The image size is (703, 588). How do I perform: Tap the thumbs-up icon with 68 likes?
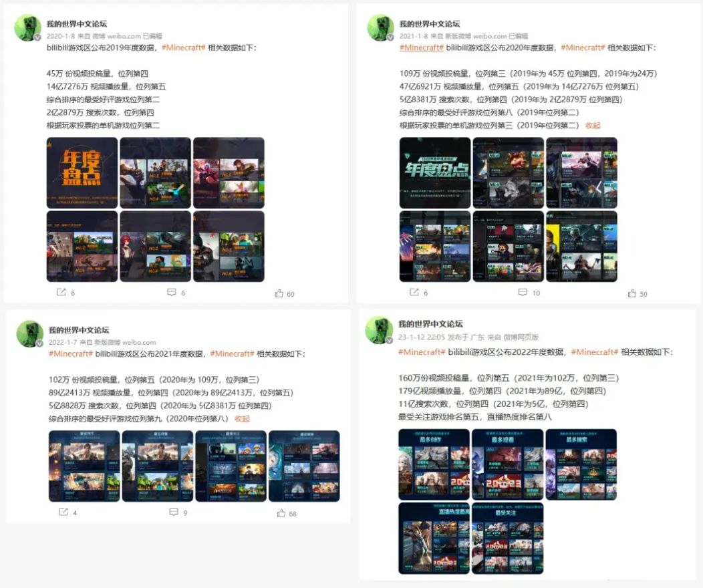(x=281, y=513)
